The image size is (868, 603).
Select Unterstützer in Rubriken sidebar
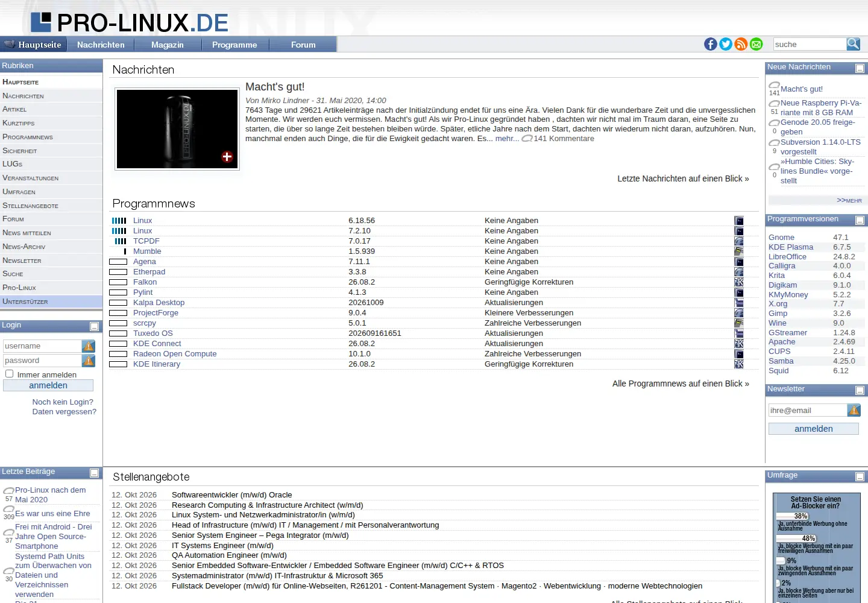pos(51,301)
